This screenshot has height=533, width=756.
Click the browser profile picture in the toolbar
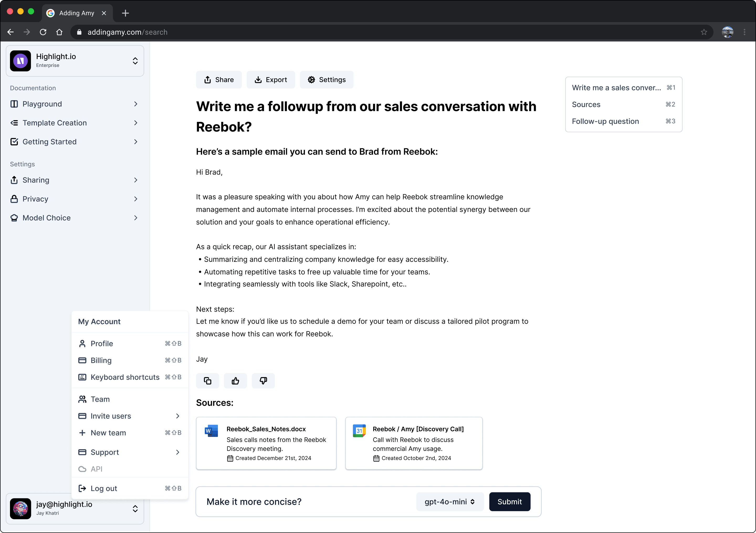pyautogui.click(x=727, y=32)
